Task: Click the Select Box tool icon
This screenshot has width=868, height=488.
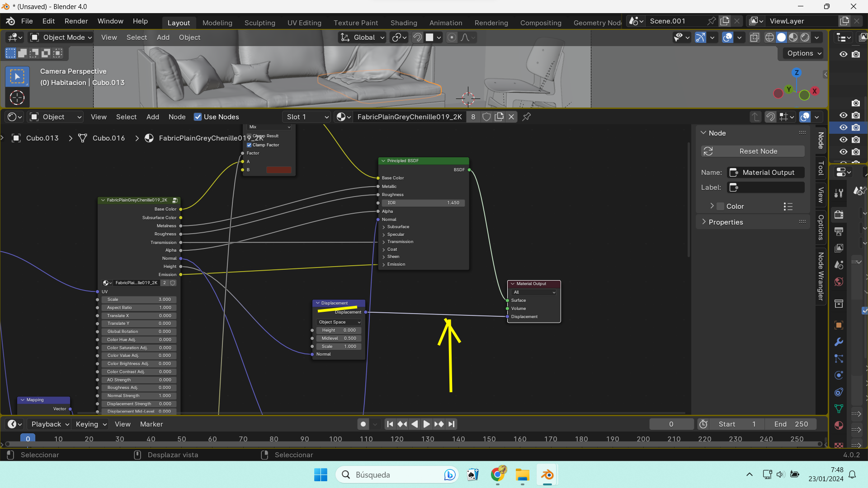Action: pyautogui.click(x=17, y=76)
